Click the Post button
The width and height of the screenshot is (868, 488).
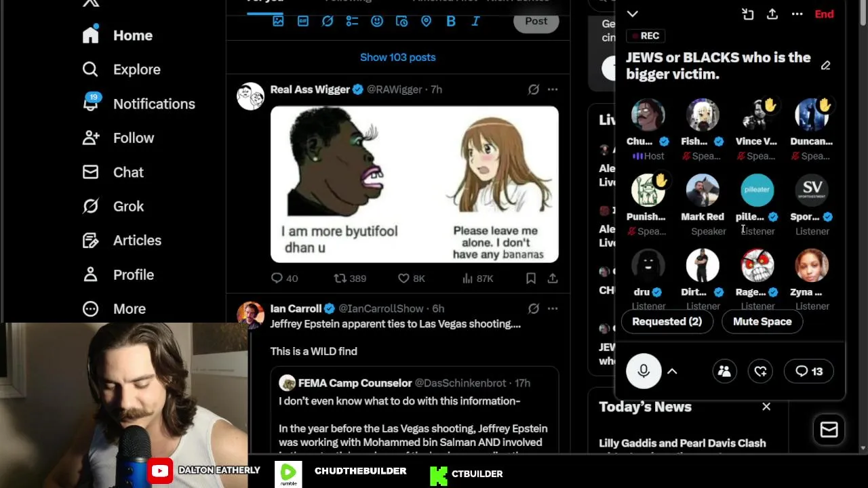click(x=536, y=21)
